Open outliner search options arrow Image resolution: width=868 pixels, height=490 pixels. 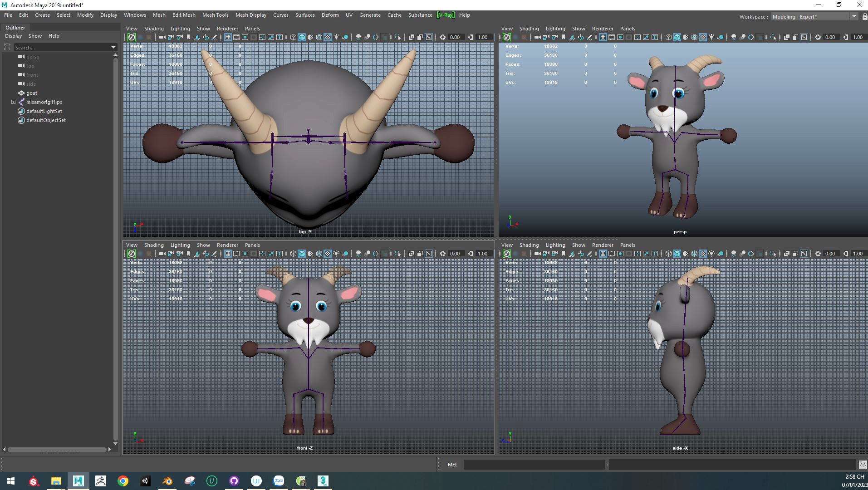pyautogui.click(x=113, y=47)
